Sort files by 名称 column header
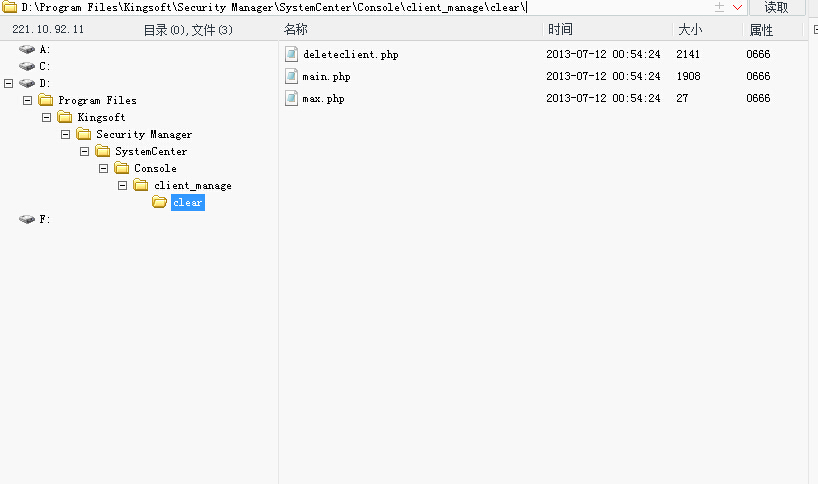Image resolution: width=818 pixels, height=484 pixels. (296, 30)
